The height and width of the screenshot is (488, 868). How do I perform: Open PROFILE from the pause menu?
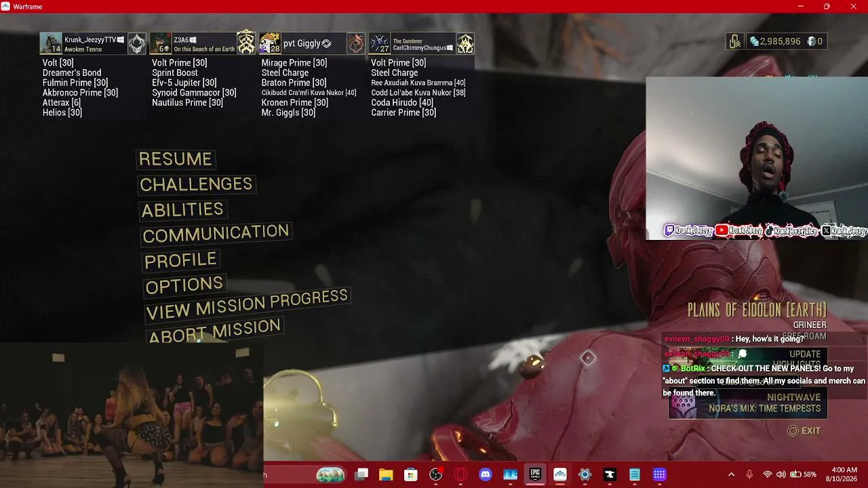pos(180,260)
